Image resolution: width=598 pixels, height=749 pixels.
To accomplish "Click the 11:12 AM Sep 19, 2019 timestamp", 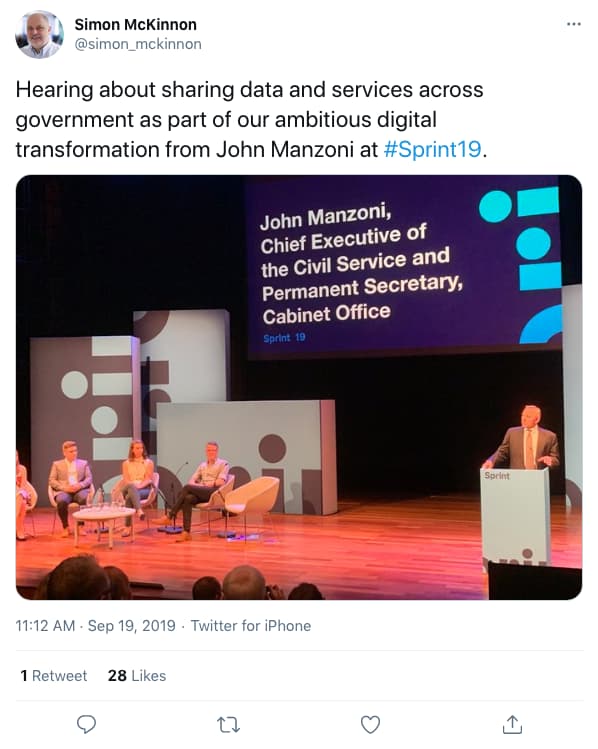I will coord(96,626).
